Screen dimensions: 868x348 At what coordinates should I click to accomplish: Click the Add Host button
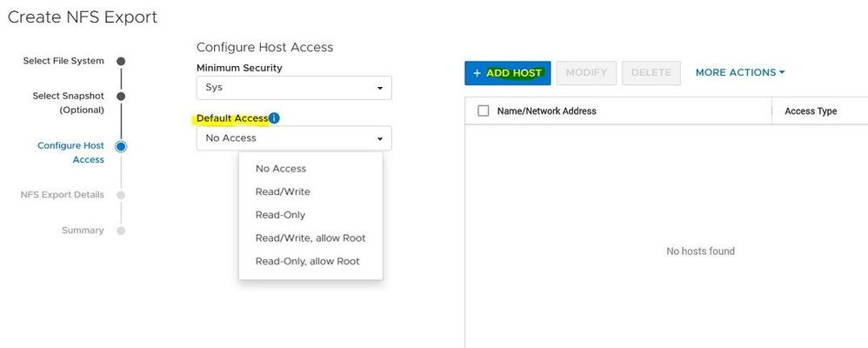tap(508, 73)
